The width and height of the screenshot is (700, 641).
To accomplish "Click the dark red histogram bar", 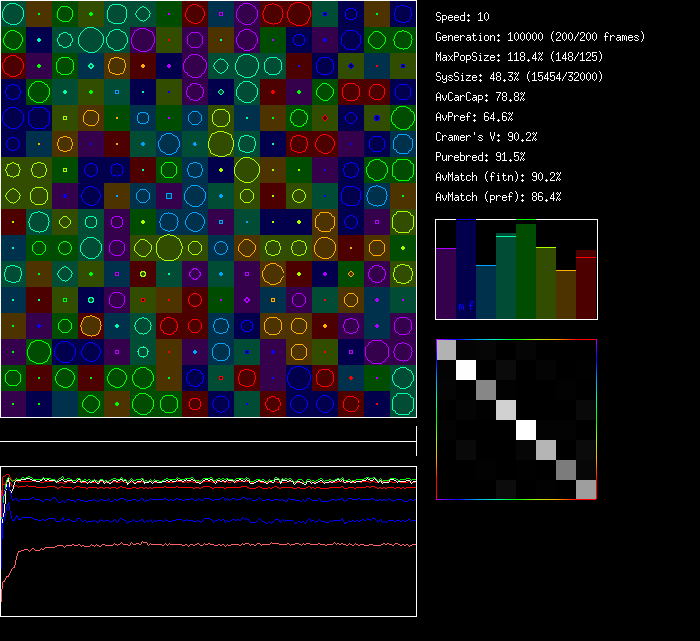I will [586, 285].
